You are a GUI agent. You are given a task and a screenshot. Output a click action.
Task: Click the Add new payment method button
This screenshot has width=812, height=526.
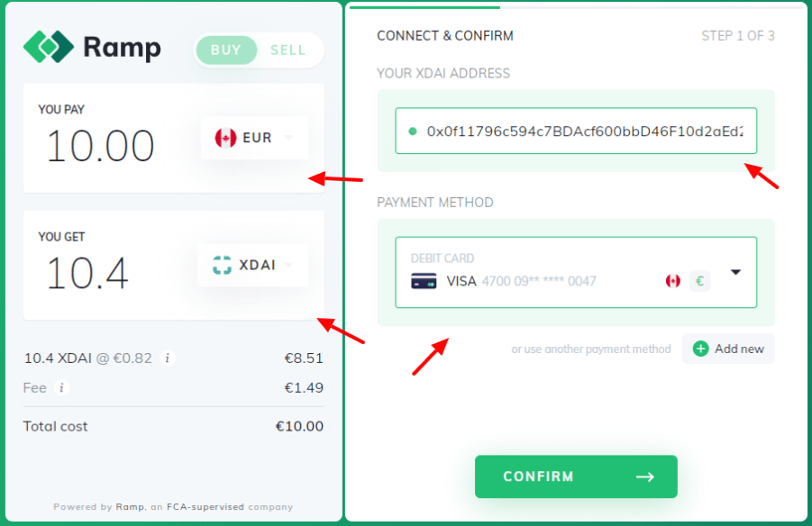[728, 349]
